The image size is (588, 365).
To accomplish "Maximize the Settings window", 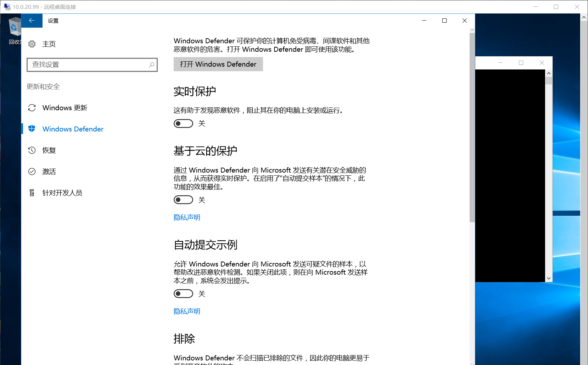I will [444, 21].
